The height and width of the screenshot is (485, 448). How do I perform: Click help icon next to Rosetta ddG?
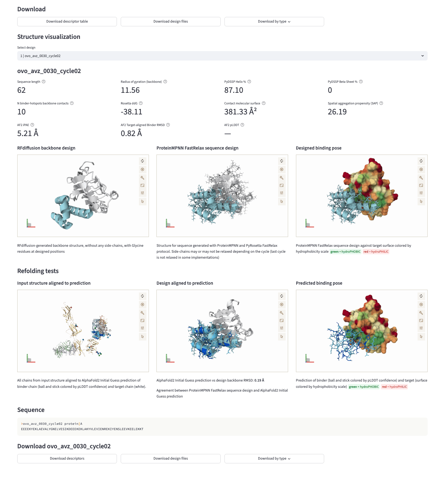pos(141,103)
